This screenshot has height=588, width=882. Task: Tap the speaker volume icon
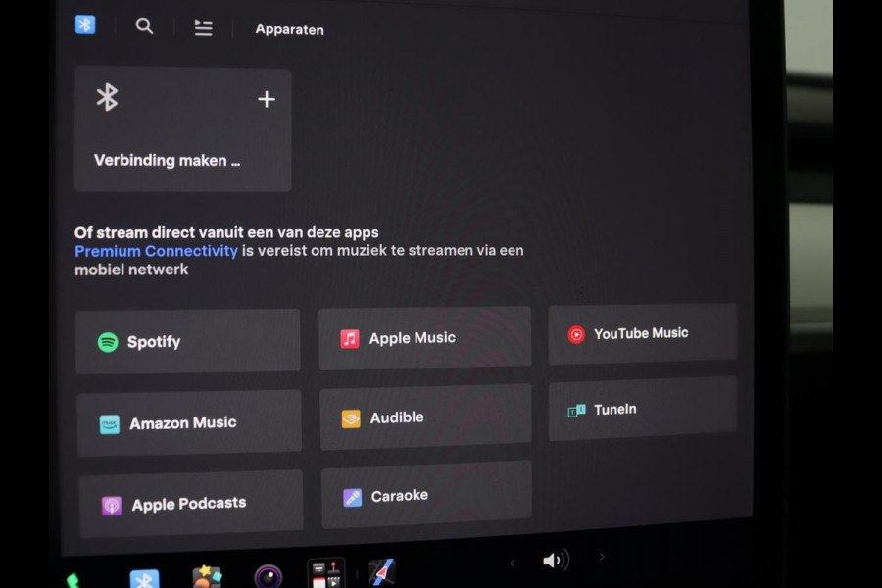556,560
